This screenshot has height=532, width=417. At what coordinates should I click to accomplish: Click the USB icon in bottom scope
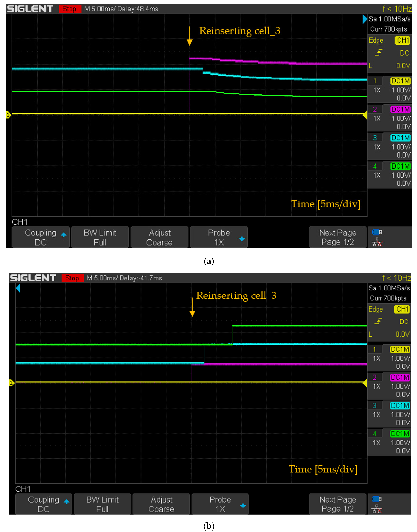pyautogui.click(x=377, y=499)
